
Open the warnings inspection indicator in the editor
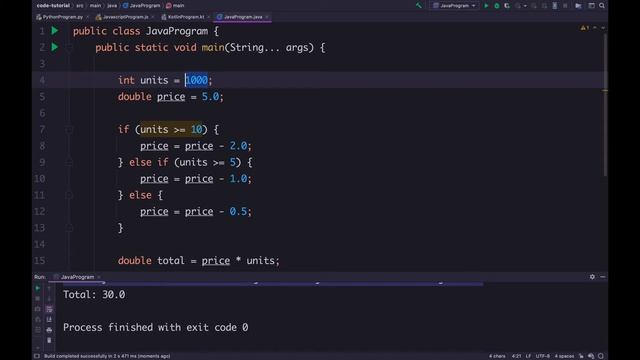[584, 28]
